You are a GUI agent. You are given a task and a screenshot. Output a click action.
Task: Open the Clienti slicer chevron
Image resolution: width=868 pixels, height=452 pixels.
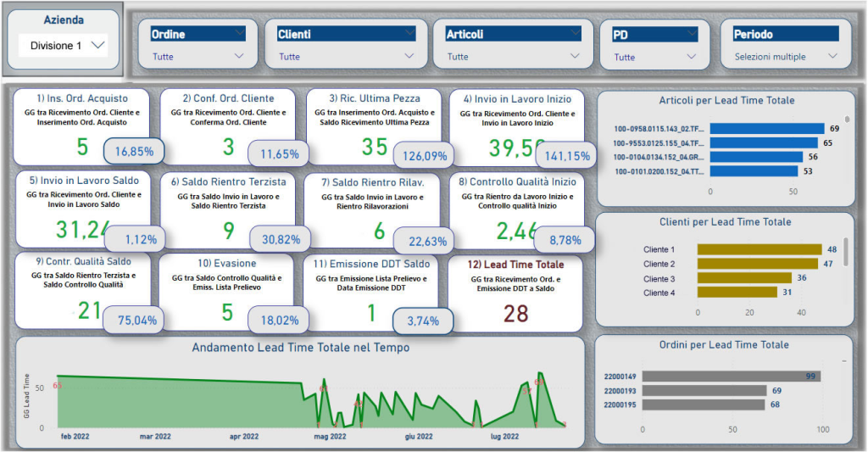[x=409, y=57]
